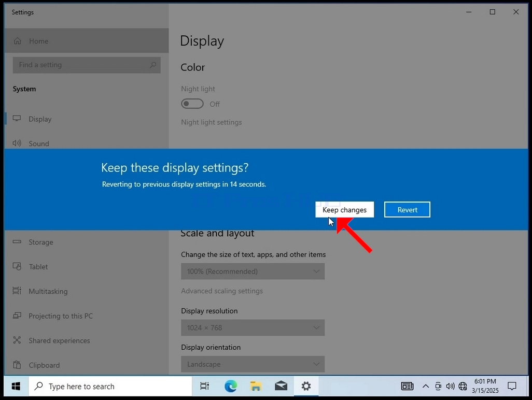The width and height of the screenshot is (532, 400).
Task: Minimize the Settings window
Action: pyautogui.click(x=469, y=12)
